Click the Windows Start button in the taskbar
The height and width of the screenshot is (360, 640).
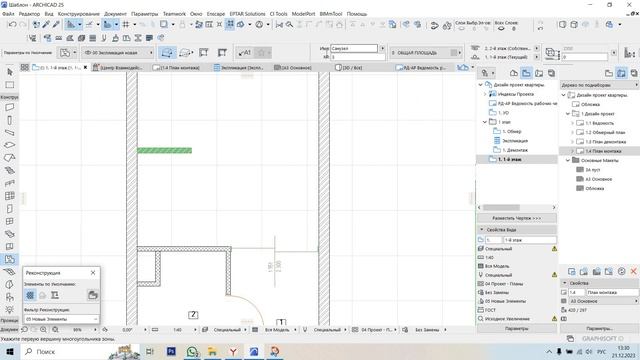[x=10, y=351]
